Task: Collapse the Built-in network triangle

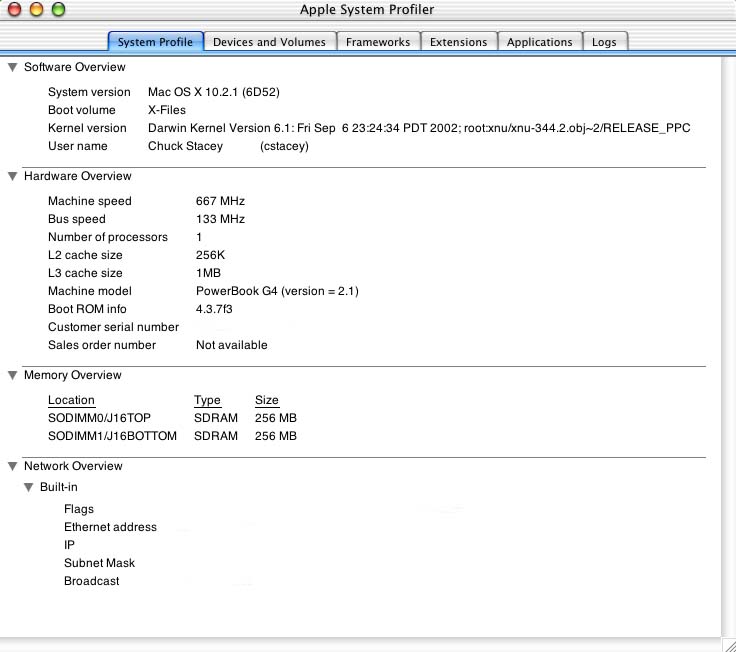Action: [29, 488]
